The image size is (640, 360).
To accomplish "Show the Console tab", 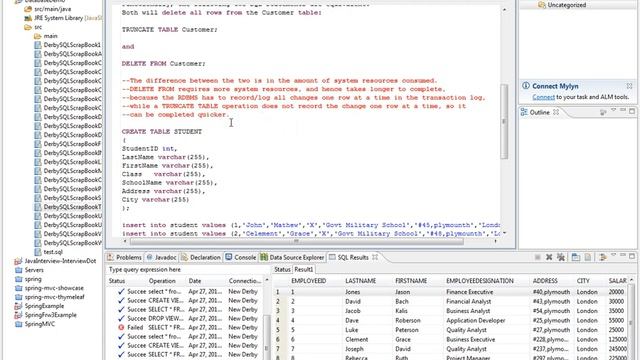I will click(241, 257).
